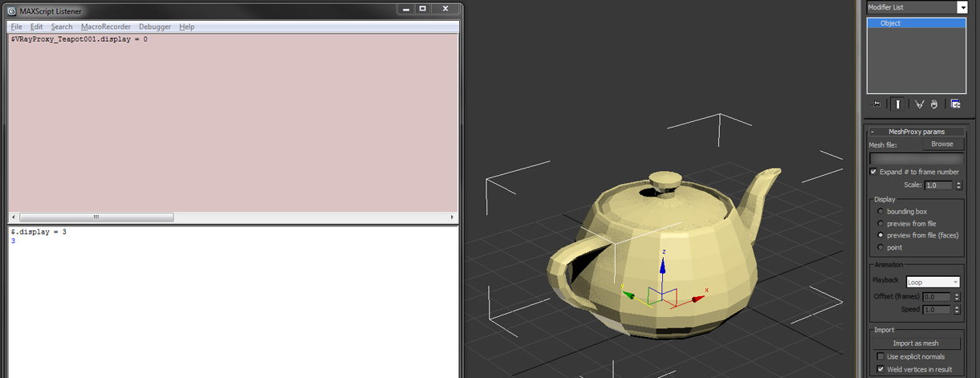Image resolution: width=980 pixels, height=378 pixels.
Task: Open the MacroRecorder menu
Action: [106, 26]
